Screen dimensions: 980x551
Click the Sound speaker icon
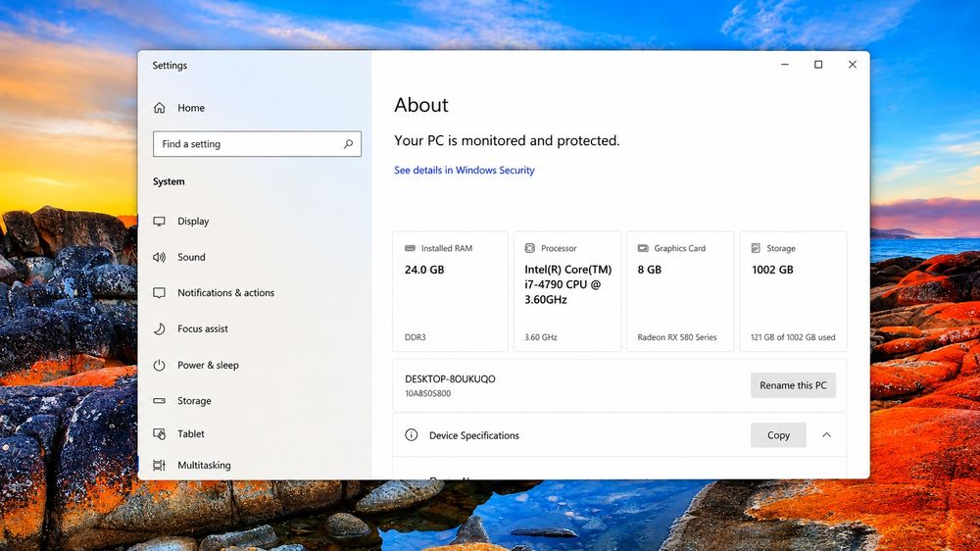160,257
